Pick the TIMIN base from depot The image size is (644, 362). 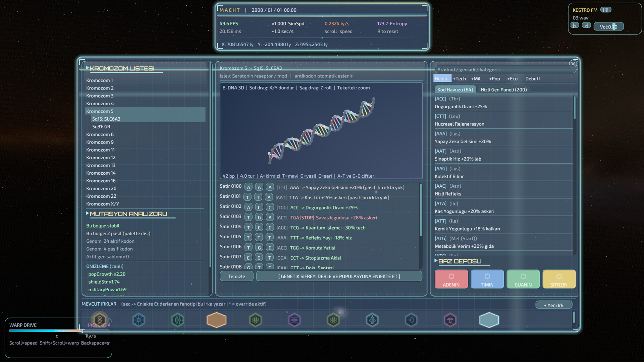pyautogui.click(x=487, y=279)
